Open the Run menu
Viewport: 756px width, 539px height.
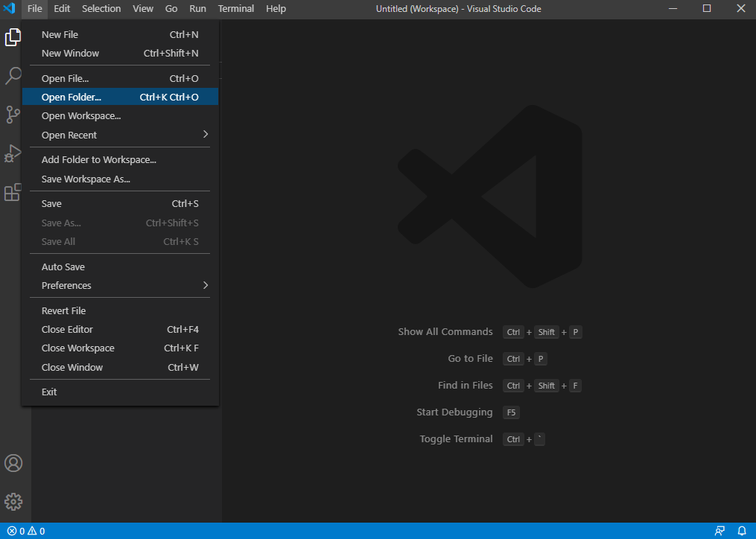197,9
